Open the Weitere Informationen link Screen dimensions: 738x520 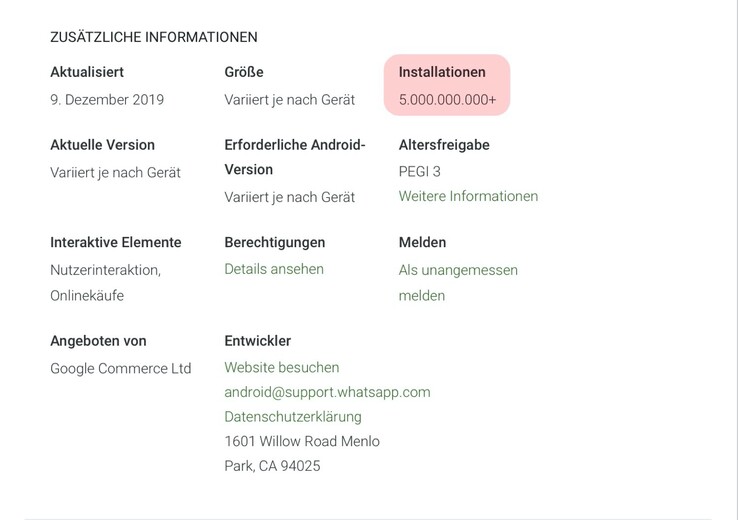click(x=468, y=196)
